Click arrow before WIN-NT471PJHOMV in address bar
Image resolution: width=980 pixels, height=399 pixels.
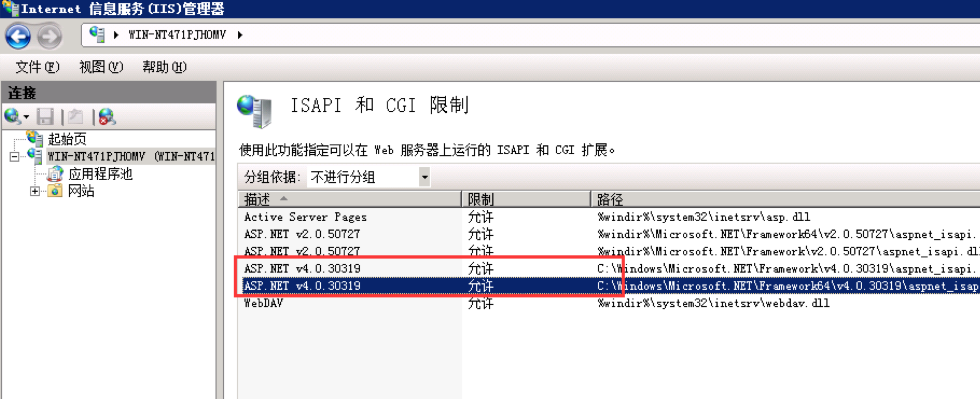116,35
